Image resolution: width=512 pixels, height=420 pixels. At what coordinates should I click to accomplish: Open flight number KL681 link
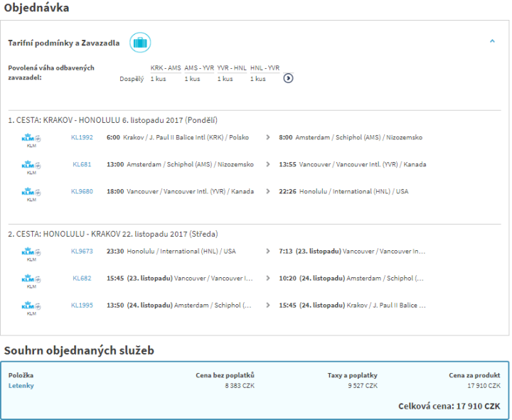[x=82, y=164]
